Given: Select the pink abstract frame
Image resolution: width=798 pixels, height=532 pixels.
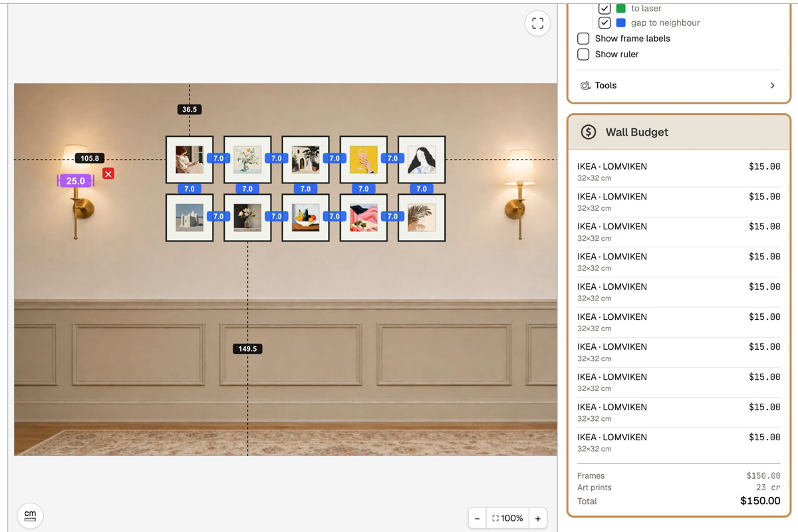Looking at the screenshot, I should point(364,217).
